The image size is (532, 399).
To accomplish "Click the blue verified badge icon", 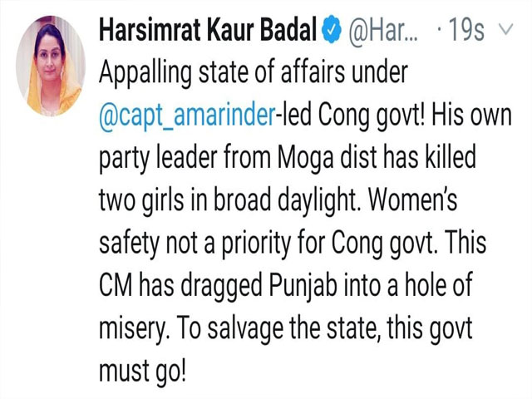I will [x=331, y=30].
